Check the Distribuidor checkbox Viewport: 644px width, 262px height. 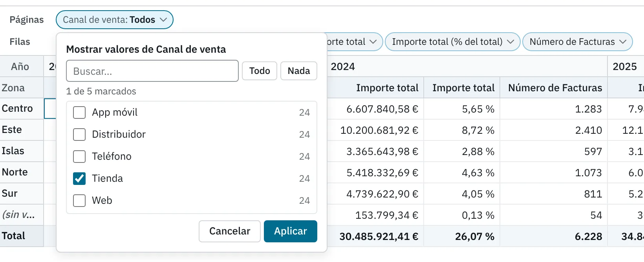pyautogui.click(x=79, y=135)
